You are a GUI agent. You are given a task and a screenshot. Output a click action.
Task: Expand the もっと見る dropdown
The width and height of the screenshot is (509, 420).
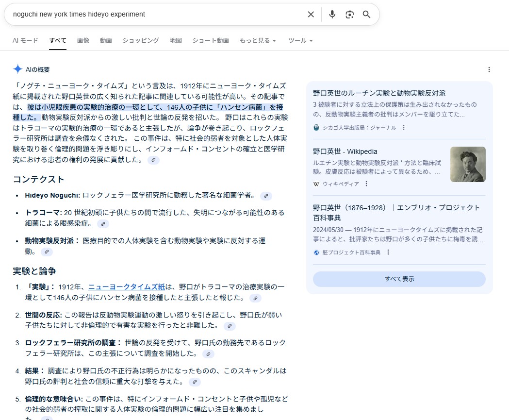click(x=257, y=41)
